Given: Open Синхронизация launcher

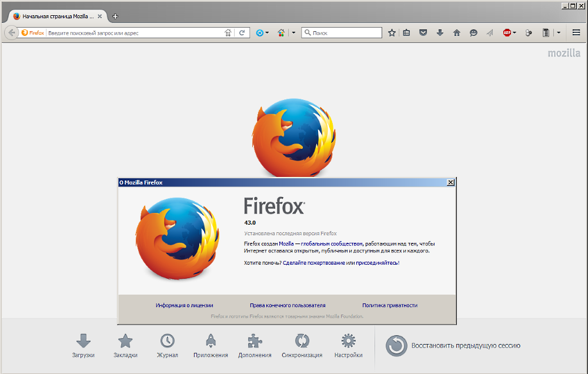Looking at the screenshot, I should [x=302, y=346].
